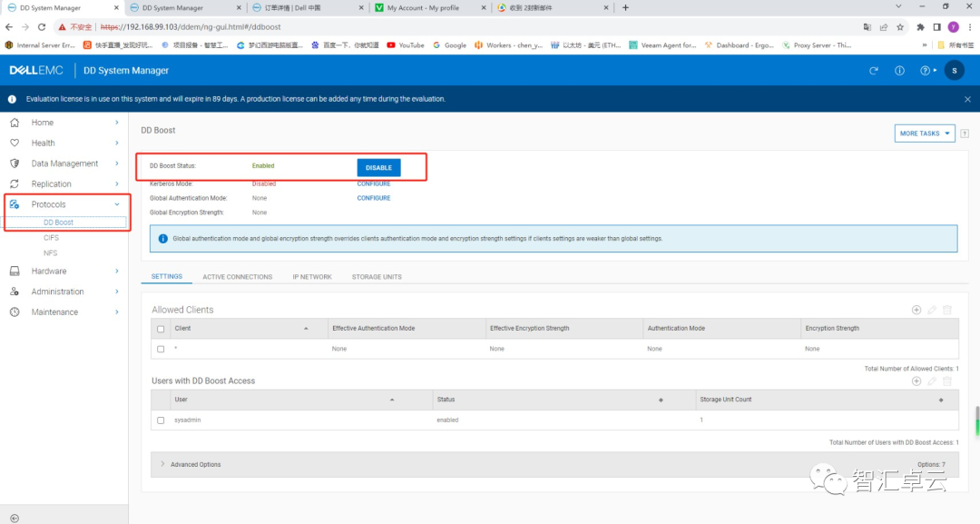Sort users by the Status column
Screen dimensions: 980x524
[x=564, y=400]
